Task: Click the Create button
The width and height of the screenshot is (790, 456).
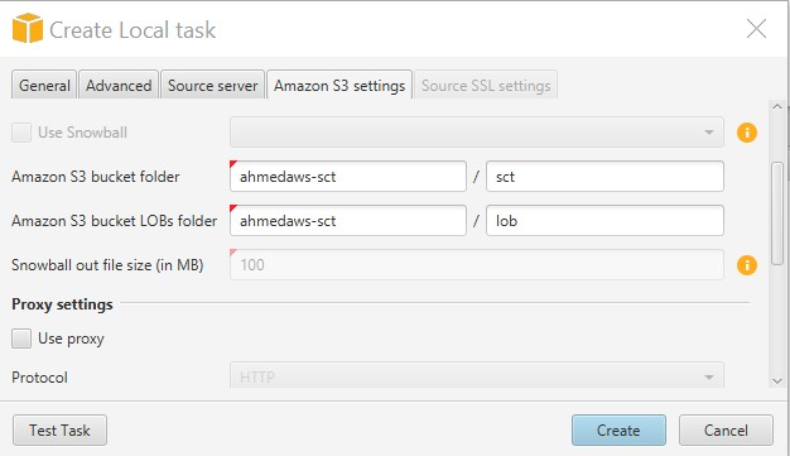Action: click(618, 430)
